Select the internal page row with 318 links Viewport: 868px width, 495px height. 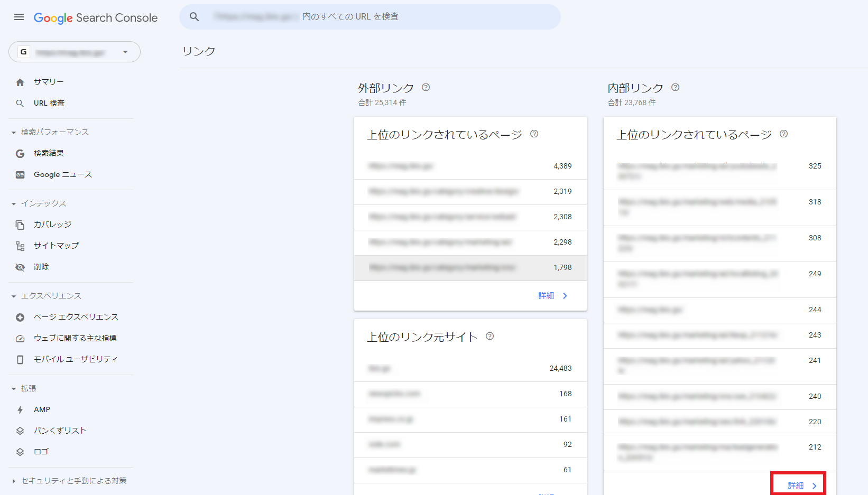(x=720, y=208)
